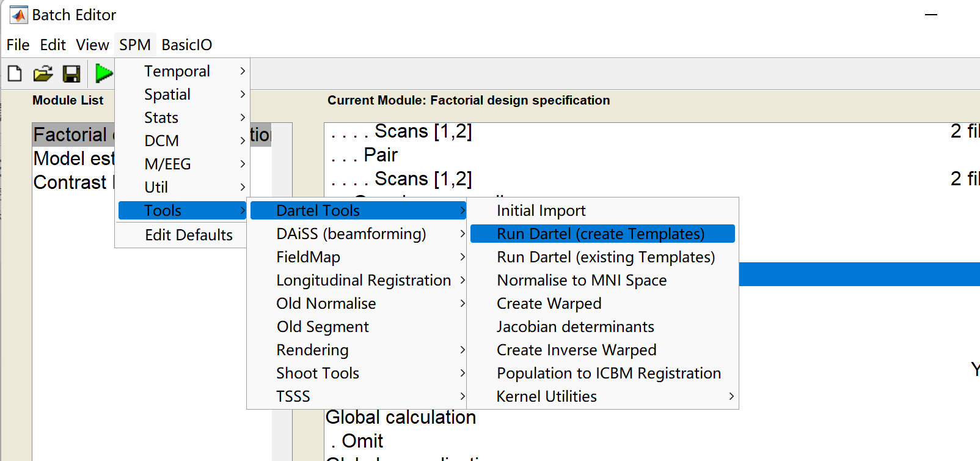980x461 pixels.
Task: Minimize the Batch Editor window
Action: point(931,15)
